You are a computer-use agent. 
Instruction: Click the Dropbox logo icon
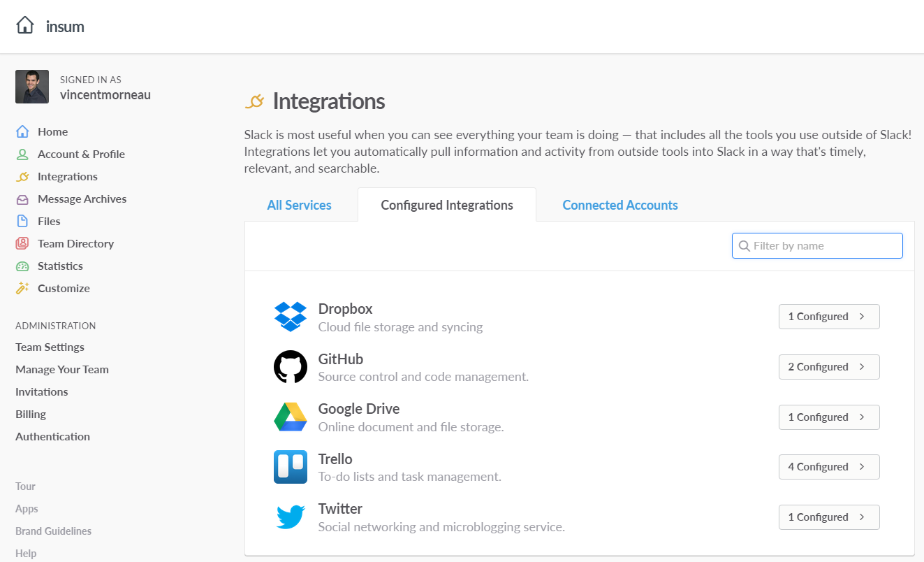point(291,317)
